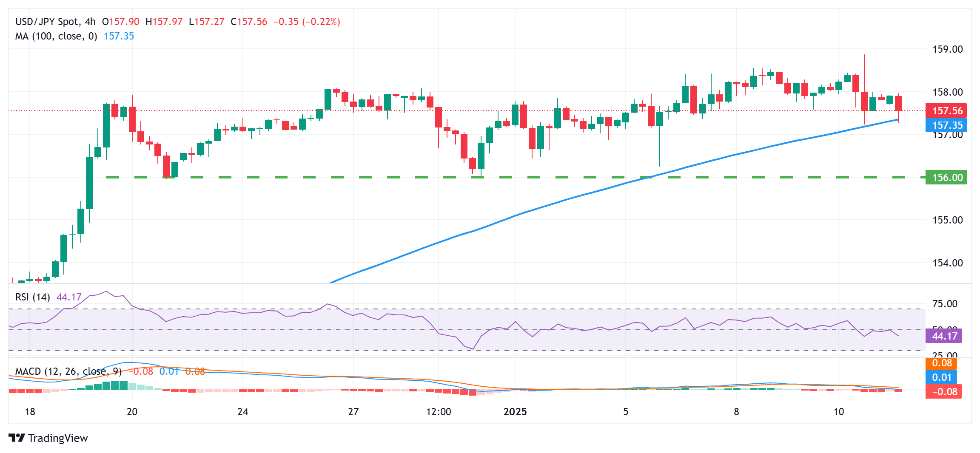The width and height of the screenshot is (980, 453).
Task: Click the TradingView logo at bottom left
Action: point(48,438)
